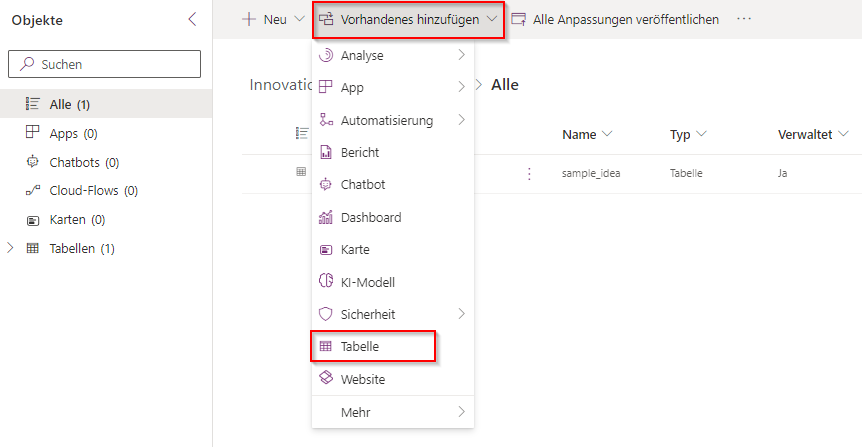Click into the Suchen search field
This screenshot has height=447, width=862.
point(104,64)
